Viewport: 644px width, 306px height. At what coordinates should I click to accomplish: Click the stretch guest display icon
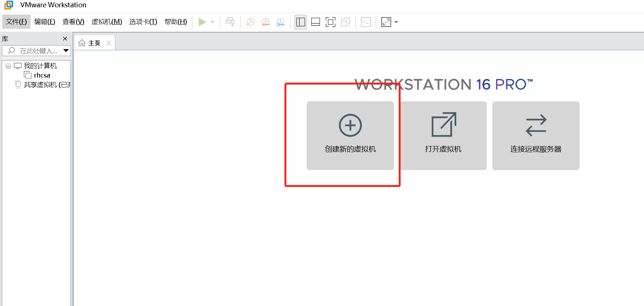[386, 22]
